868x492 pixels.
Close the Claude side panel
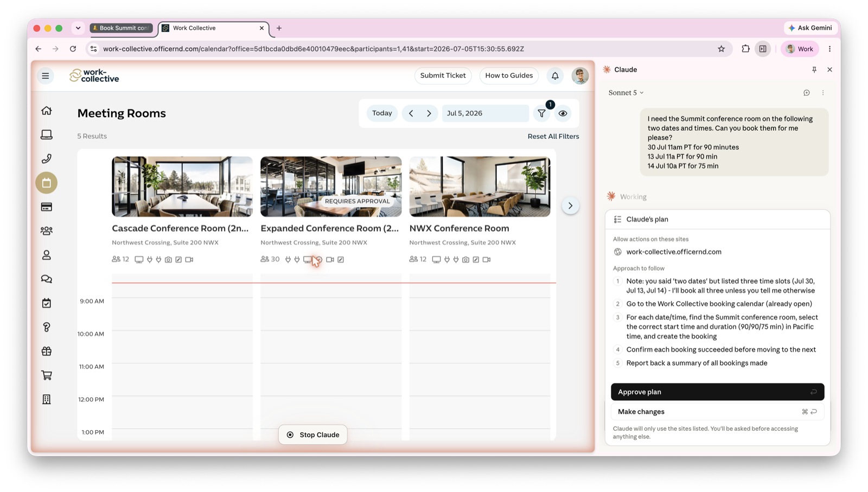pos(829,69)
